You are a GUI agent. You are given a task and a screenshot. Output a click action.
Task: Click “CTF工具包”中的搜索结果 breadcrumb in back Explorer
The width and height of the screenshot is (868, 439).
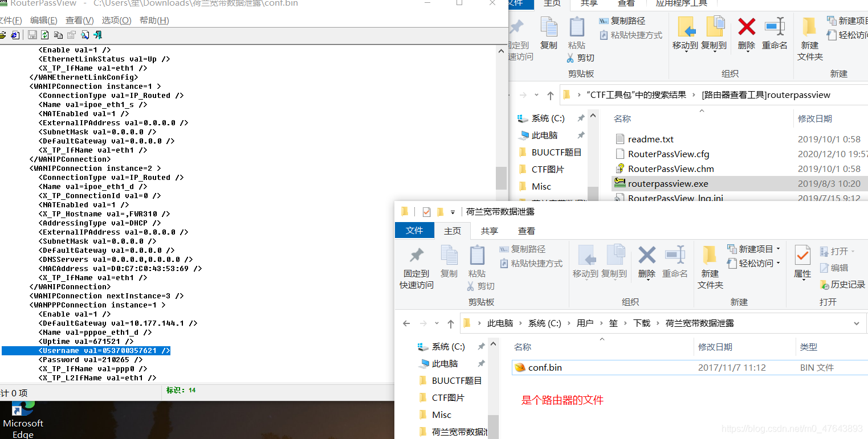pyautogui.click(x=636, y=95)
